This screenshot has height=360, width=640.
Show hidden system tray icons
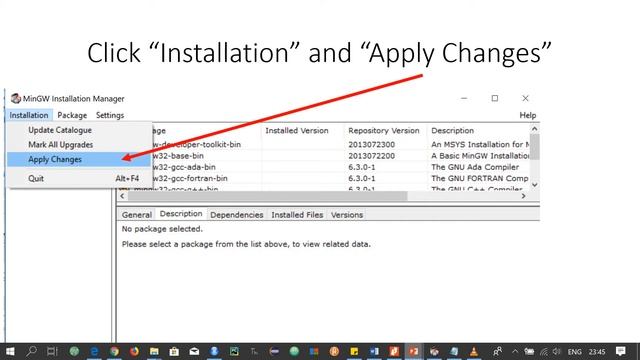(515, 351)
